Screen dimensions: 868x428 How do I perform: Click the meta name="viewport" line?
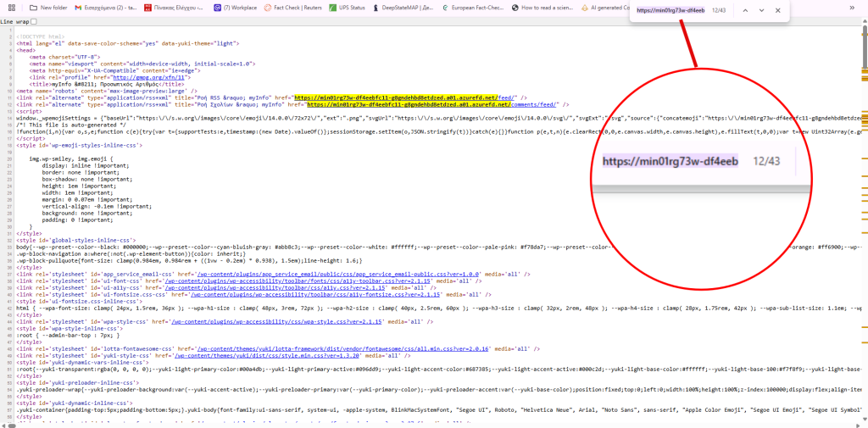tap(142, 63)
